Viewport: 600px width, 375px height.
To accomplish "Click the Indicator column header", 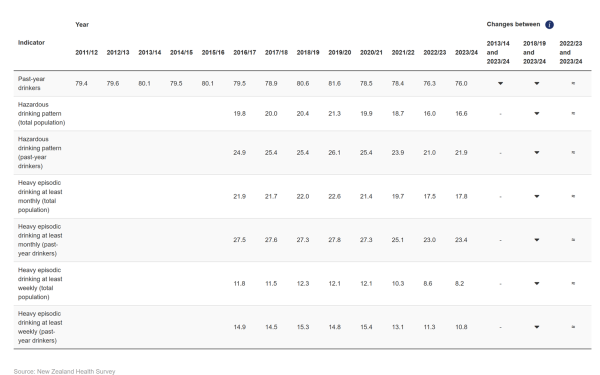I will coord(31,42).
